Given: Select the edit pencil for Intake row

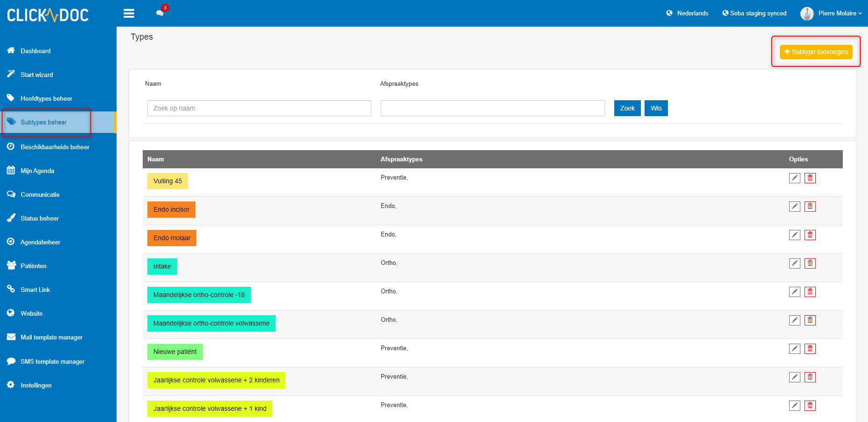Looking at the screenshot, I should pos(794,263).
